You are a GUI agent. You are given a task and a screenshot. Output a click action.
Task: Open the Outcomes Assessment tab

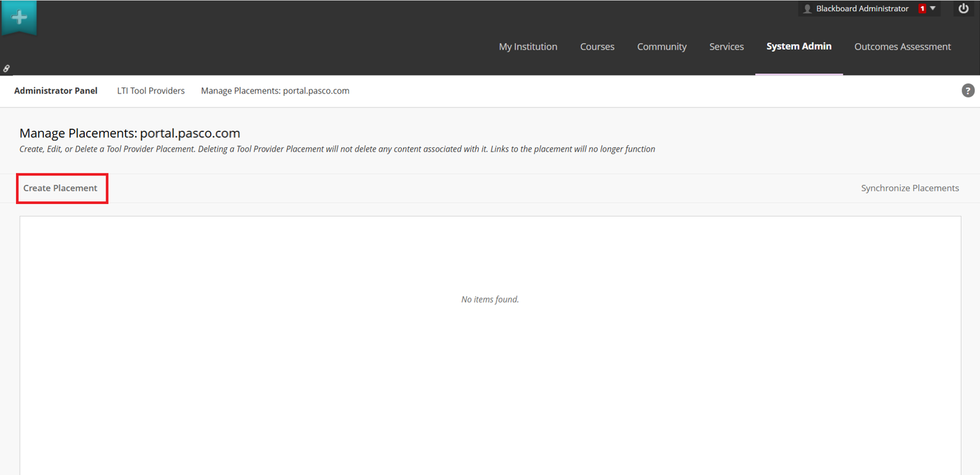point(902,46)
